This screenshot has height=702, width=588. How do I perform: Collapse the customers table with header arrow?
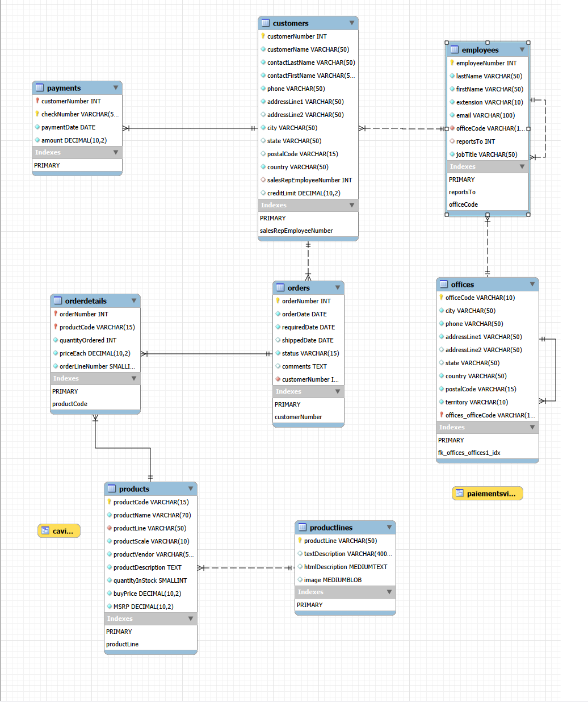pos(352,23)
